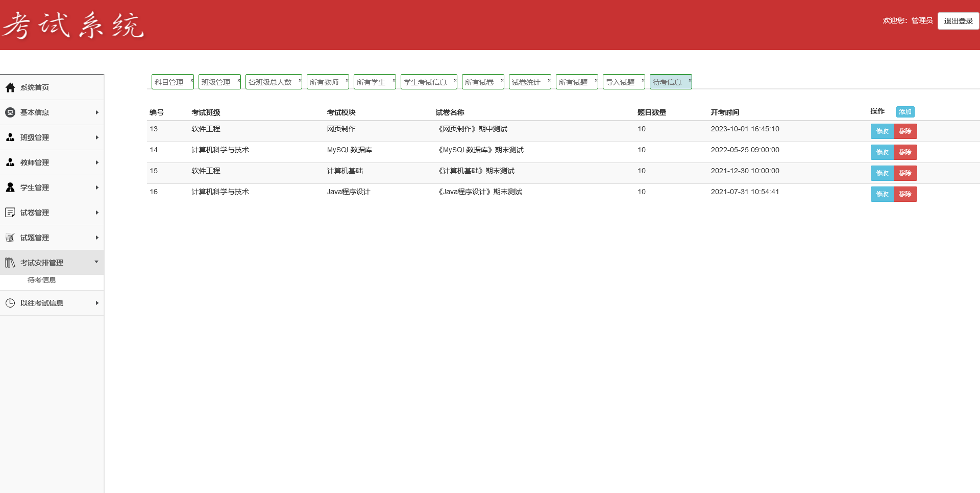Click the 教师管理 person icon
Screen dimensions: 980x493
coord(10,162)
